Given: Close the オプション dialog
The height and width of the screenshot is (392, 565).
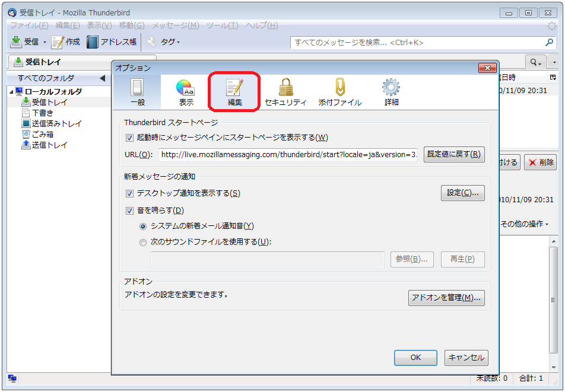Looking at the screenshot, I should pyautogui.click(x=487, y=68).
